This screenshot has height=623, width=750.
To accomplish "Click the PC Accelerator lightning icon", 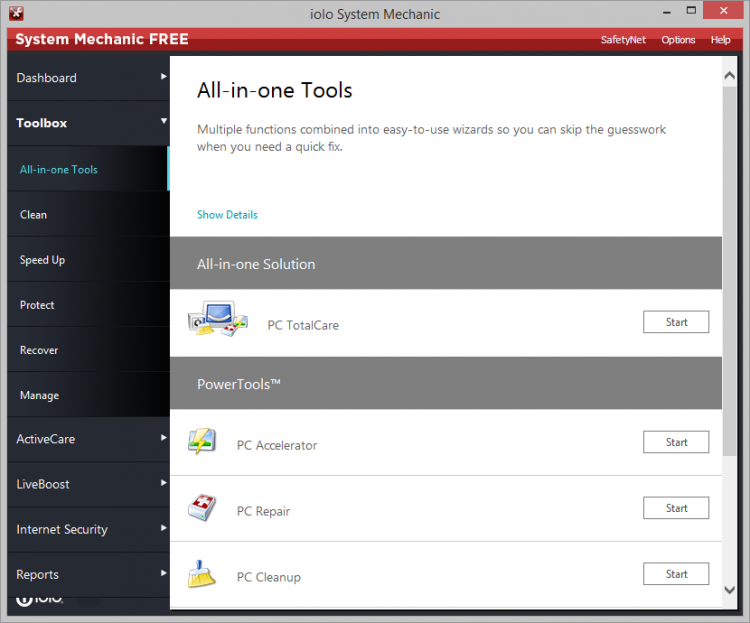I will point(202,441).
